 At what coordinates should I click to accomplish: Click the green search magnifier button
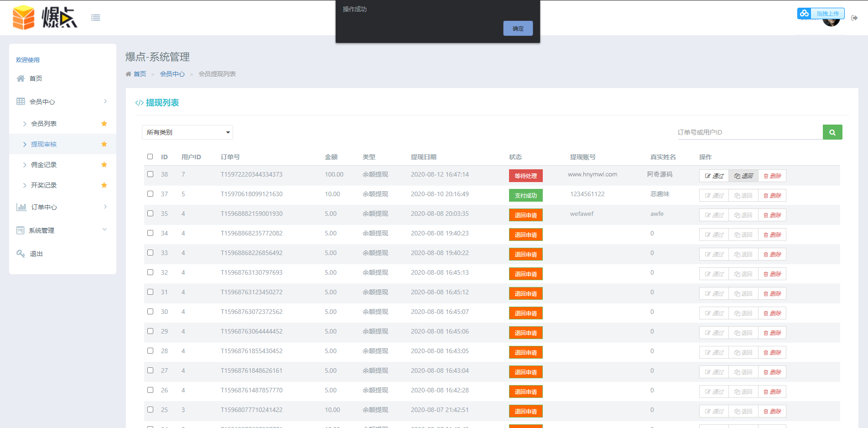coord(832,132)
